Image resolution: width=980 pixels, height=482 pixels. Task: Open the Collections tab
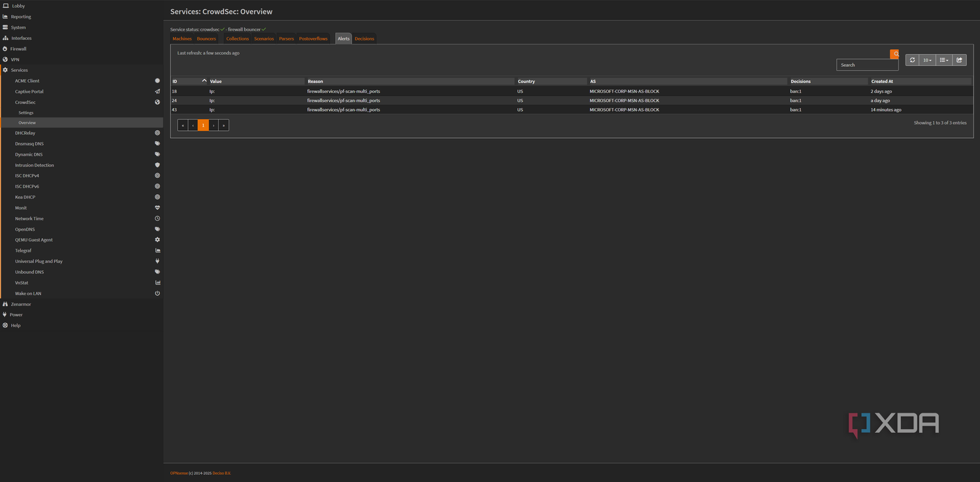pos(238,39)
